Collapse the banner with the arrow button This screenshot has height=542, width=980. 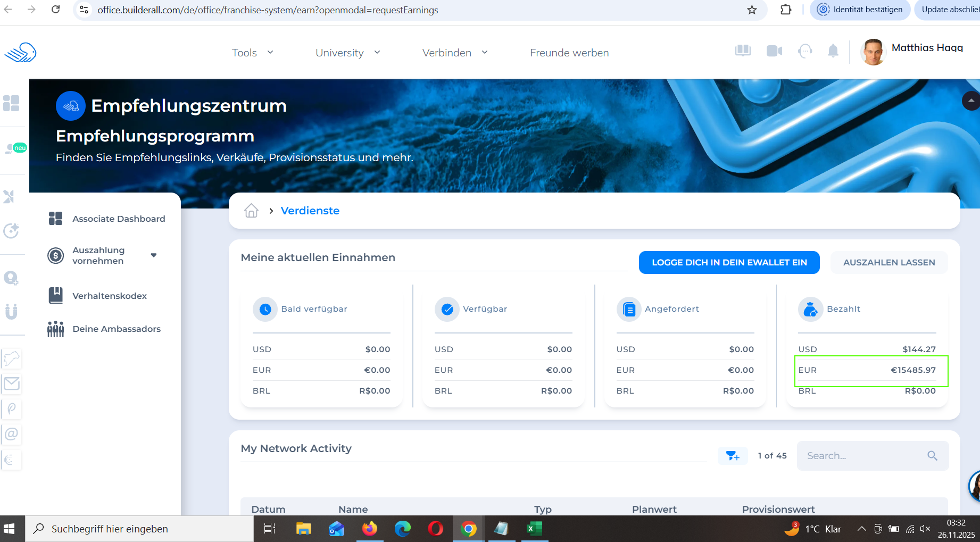[970, 101]
